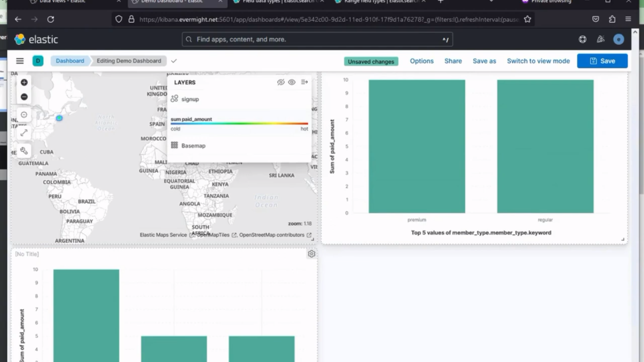The width and height of the screenshot is (644, 362).
Task: Switch to view mode
Action: [538, 61]
